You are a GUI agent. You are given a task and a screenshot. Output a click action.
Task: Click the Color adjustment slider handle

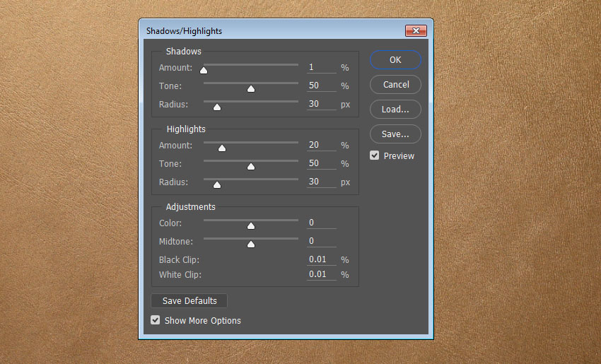pos(250,225)
